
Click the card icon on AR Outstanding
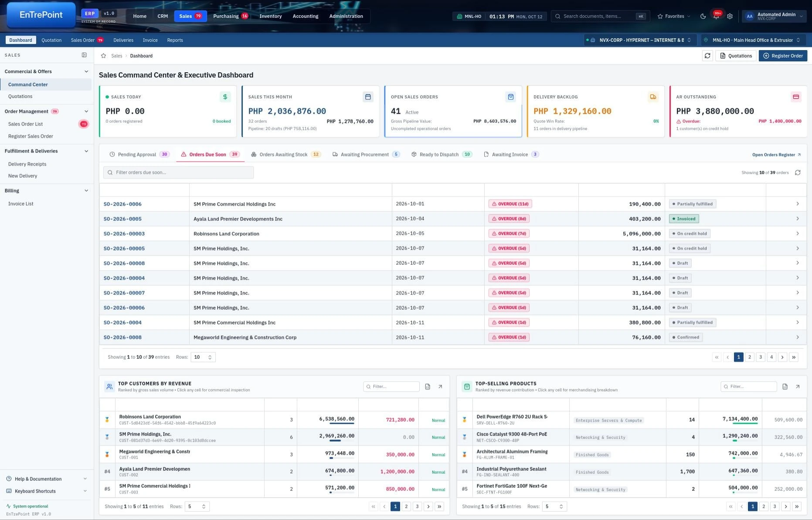(x=796, y=97)
